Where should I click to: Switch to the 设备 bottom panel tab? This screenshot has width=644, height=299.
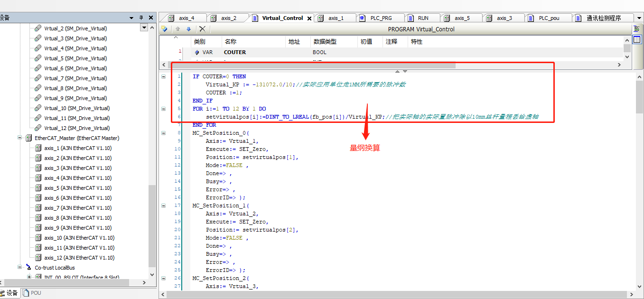pos(9,293)
